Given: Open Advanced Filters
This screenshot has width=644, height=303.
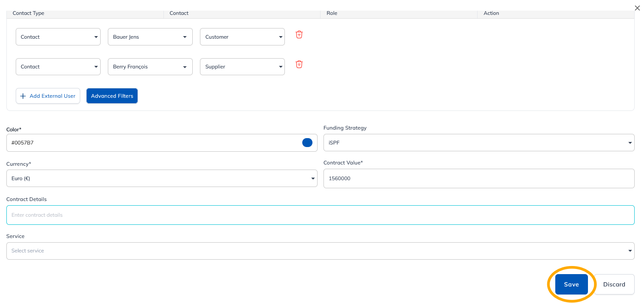Looking at the screenshot, I should coord(112,96).
